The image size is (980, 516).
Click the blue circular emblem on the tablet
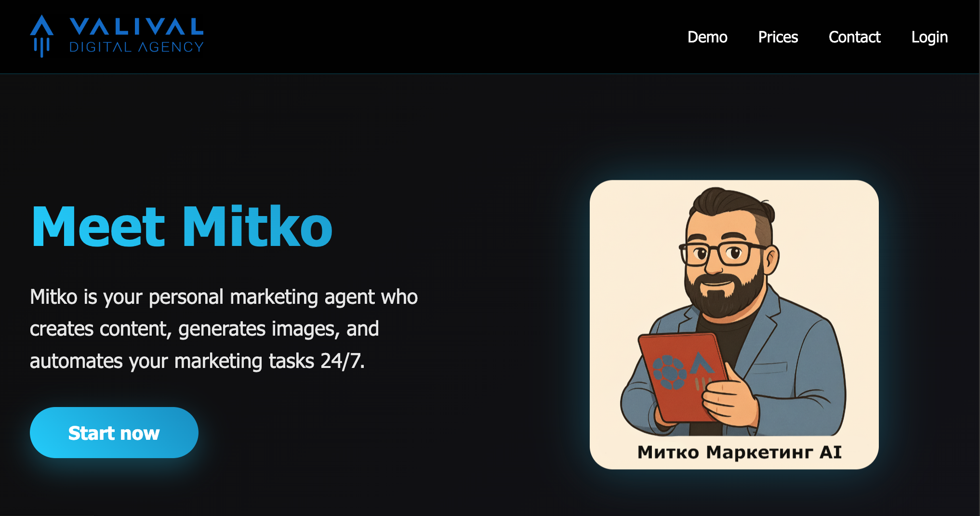tap(669, 372)
